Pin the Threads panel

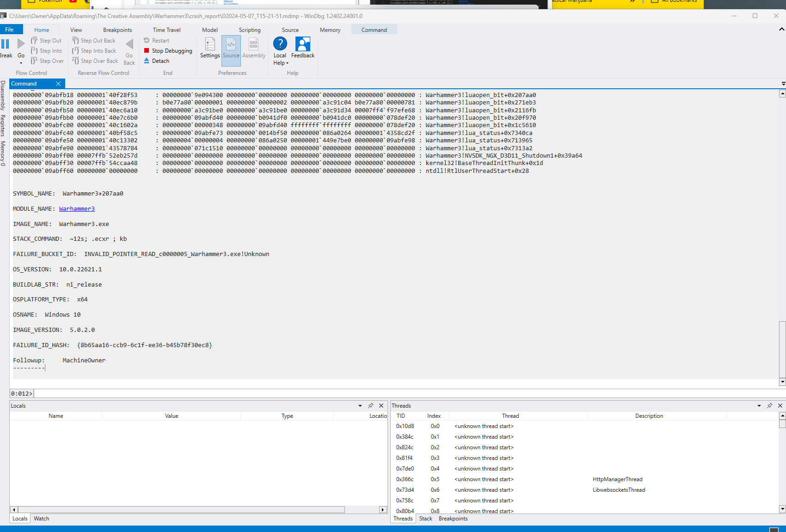click(x=770, y=406)
